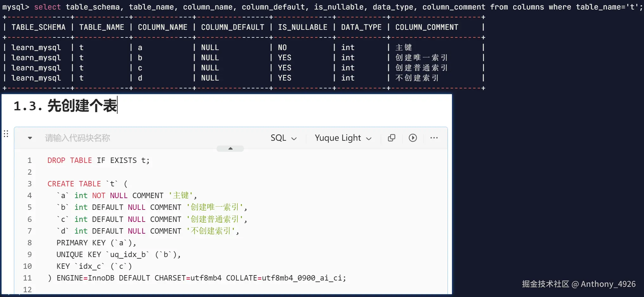
Task: Click the ENGINE=InnoDB line
Action: 196,278
